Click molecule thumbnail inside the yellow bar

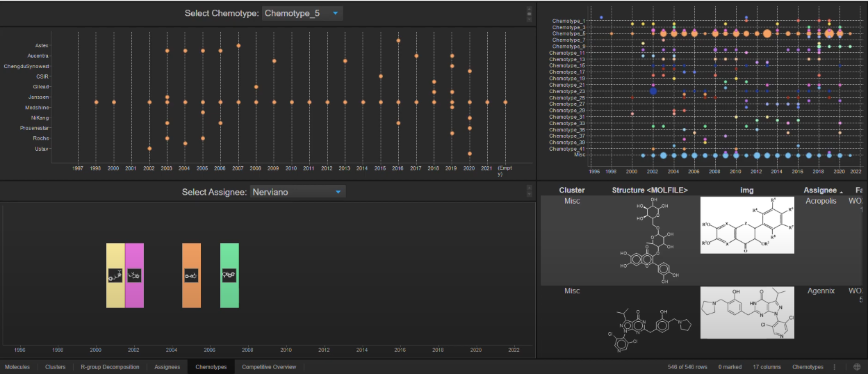tap(115, 275)
